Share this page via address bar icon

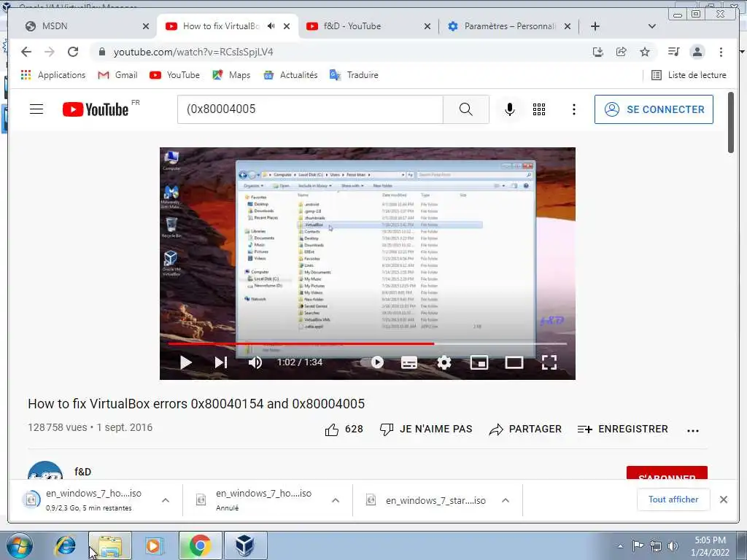coord(622,52)
